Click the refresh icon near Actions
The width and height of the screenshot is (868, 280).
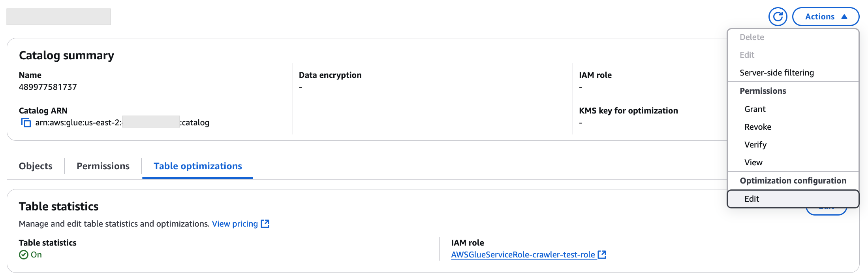pyautogui.click(x=778, y=17)
